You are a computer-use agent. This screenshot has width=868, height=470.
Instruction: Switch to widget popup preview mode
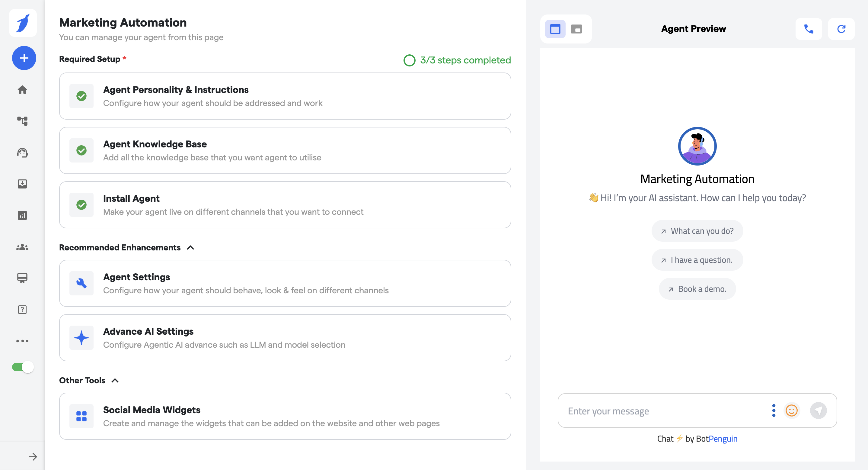click(x=576, y=29)
